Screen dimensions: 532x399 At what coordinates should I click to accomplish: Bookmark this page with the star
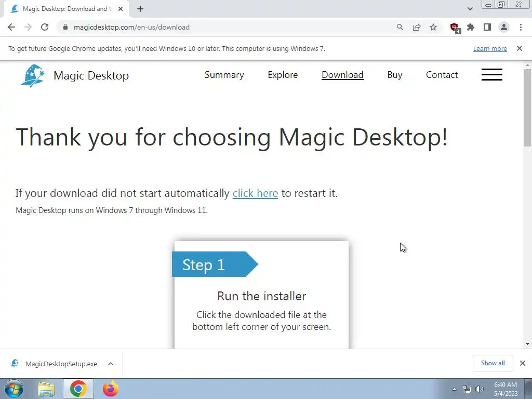[x=433, y=27]
